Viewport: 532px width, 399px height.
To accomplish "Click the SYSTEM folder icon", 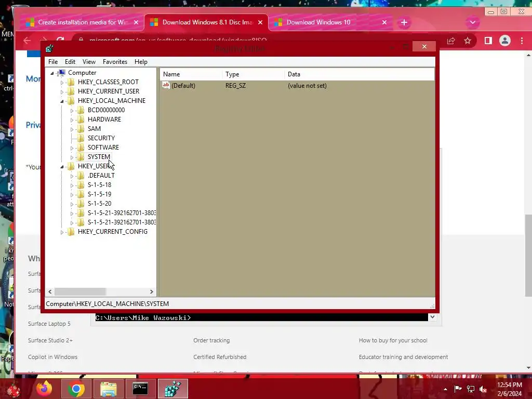I will click(x=81, y=156).
